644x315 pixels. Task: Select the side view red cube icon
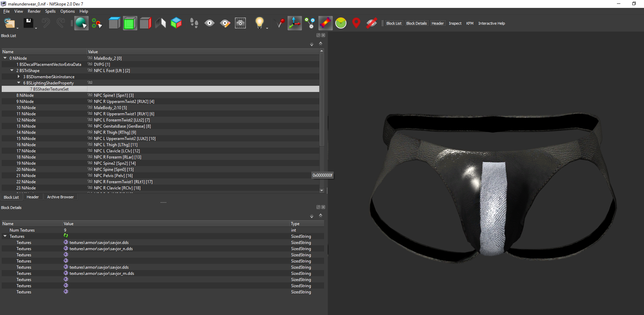pyautogui.click(x=145, y=23)
